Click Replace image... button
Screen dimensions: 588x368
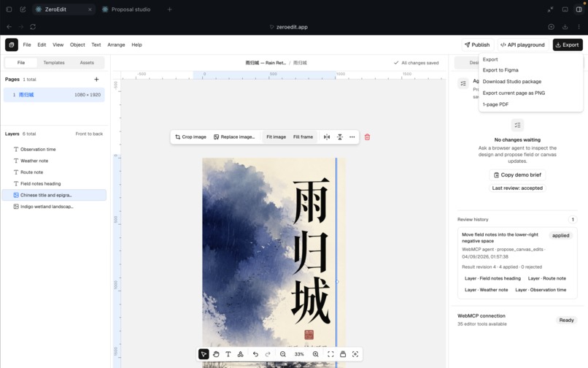tap(234, 137)
